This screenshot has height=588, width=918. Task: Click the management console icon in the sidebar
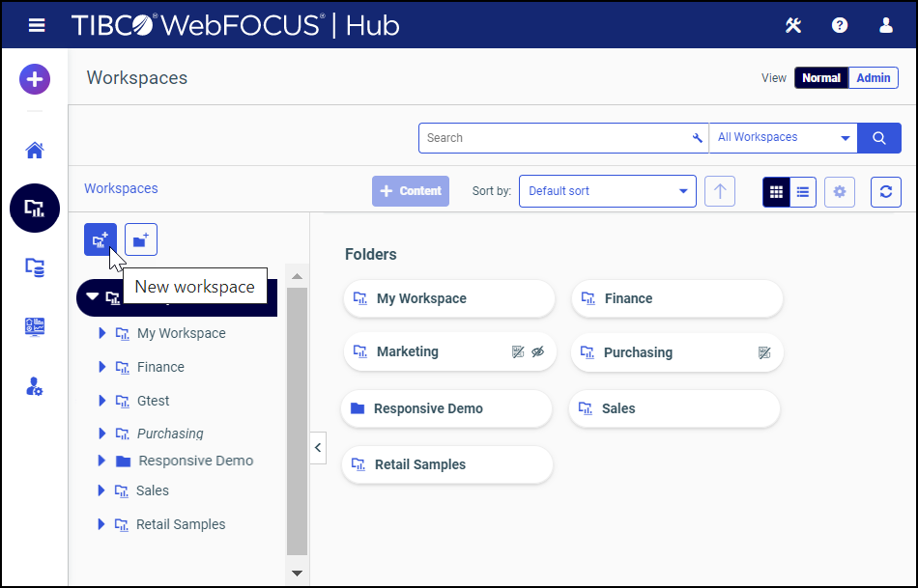click(x=35, y=326)
